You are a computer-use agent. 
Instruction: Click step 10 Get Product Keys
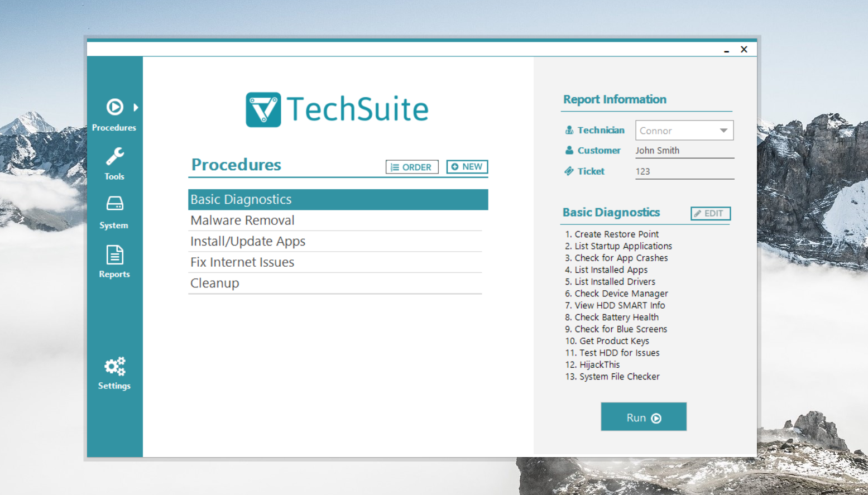tap(607, 341)
